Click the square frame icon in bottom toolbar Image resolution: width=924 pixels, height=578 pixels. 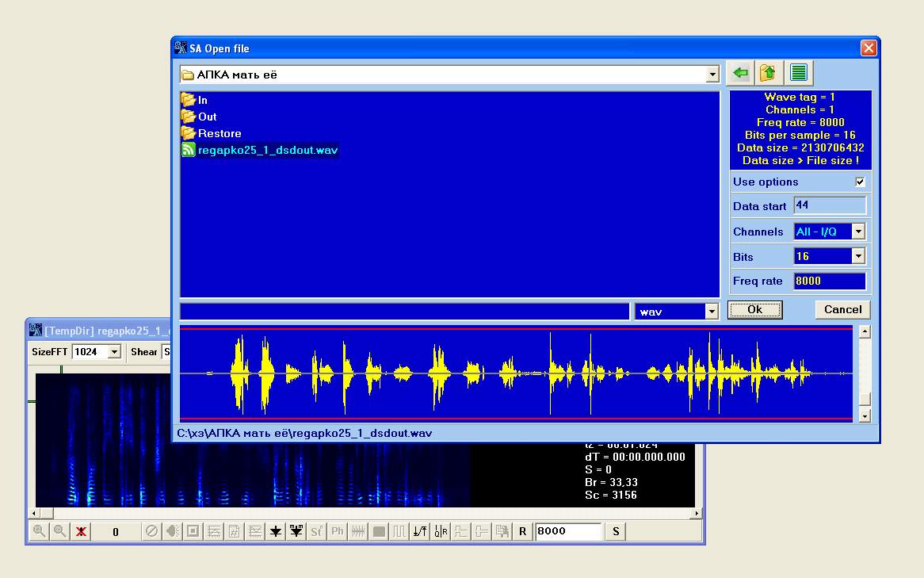(x=193, y=530)
